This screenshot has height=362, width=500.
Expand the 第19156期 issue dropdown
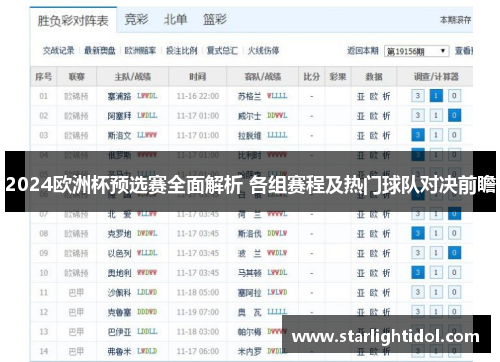416,51
